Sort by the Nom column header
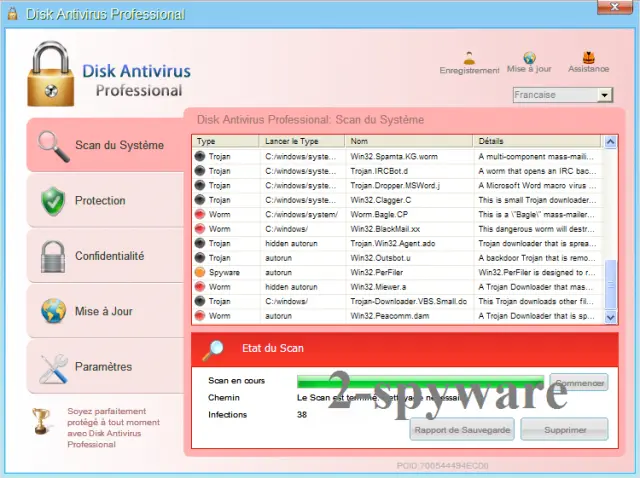640x478 pixels. click(x=409, y=141)
